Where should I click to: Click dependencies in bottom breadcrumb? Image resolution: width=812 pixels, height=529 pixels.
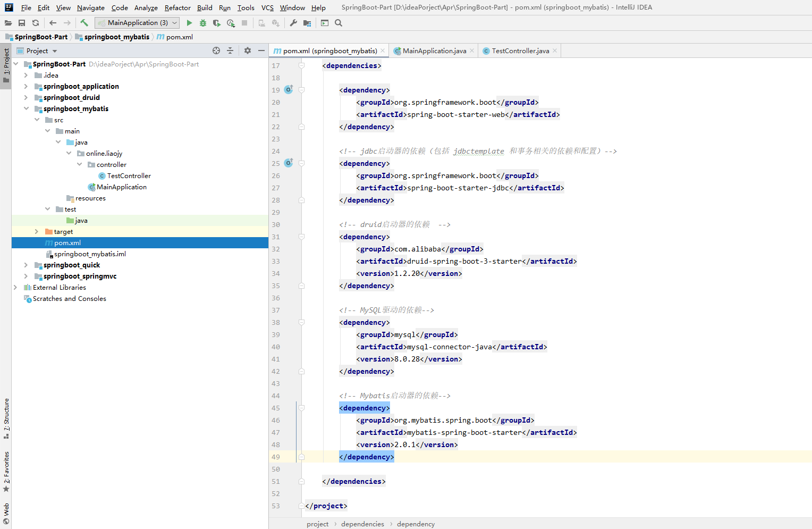[x=362, y=524]
